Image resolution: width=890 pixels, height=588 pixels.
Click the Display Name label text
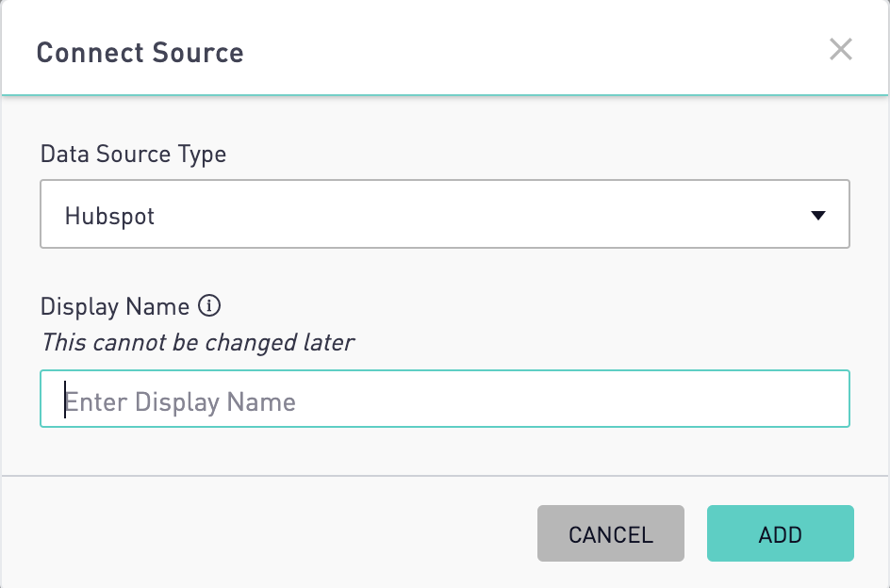point(115,306)
